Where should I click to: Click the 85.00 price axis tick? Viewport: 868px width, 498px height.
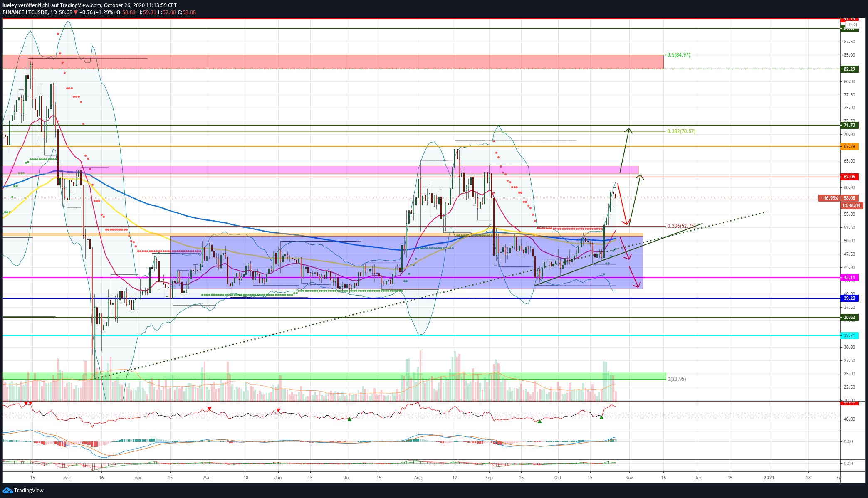coord(849,55)
